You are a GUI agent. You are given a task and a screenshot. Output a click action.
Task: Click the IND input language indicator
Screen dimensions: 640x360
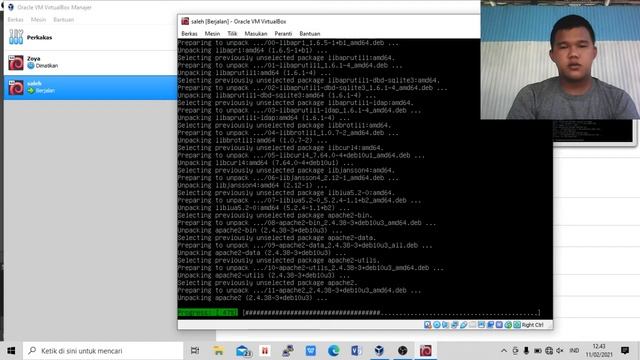(x=574, y=351)
